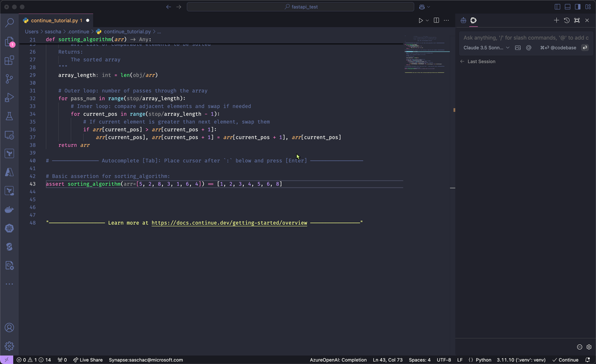The image size is (596, 364).
Task: Select the continue_tutorial.py editor tab
Action: point(55,19)
